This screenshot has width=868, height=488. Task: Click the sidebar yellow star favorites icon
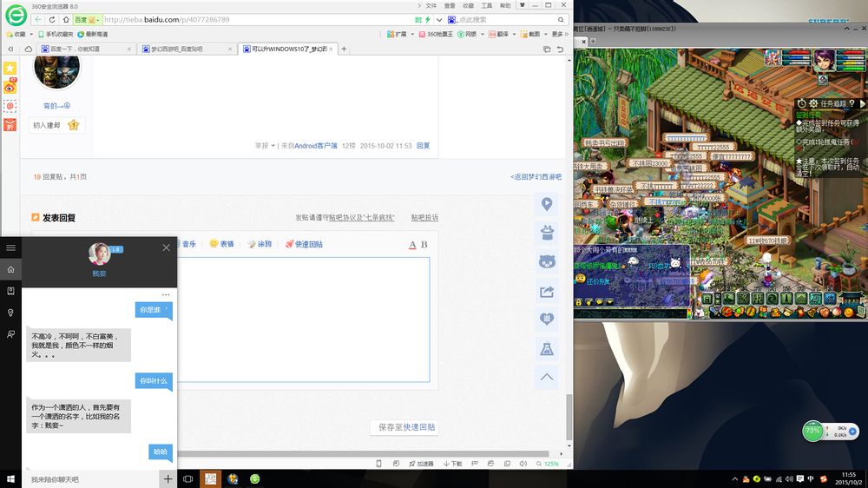[x=10, y=68]
